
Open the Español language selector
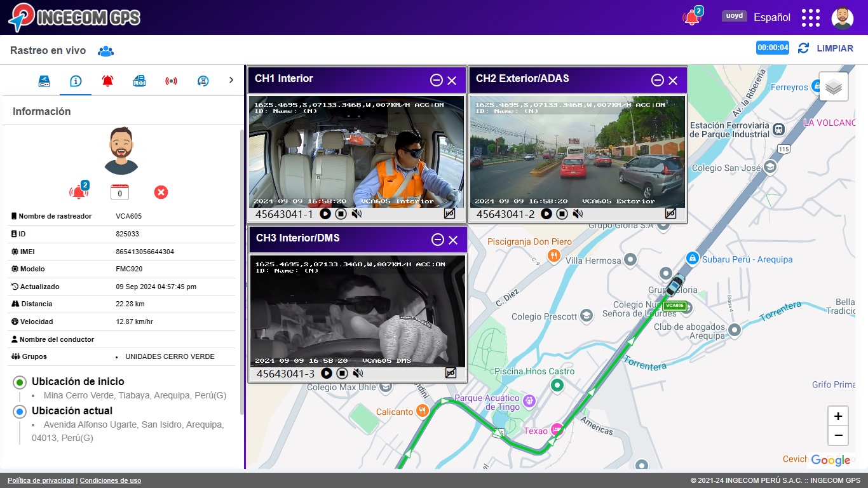pos(771,18)
